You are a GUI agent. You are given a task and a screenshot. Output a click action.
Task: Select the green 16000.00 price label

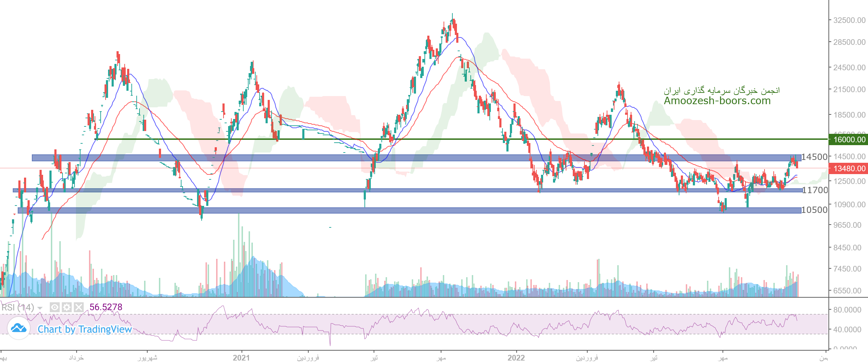point(849,139)
